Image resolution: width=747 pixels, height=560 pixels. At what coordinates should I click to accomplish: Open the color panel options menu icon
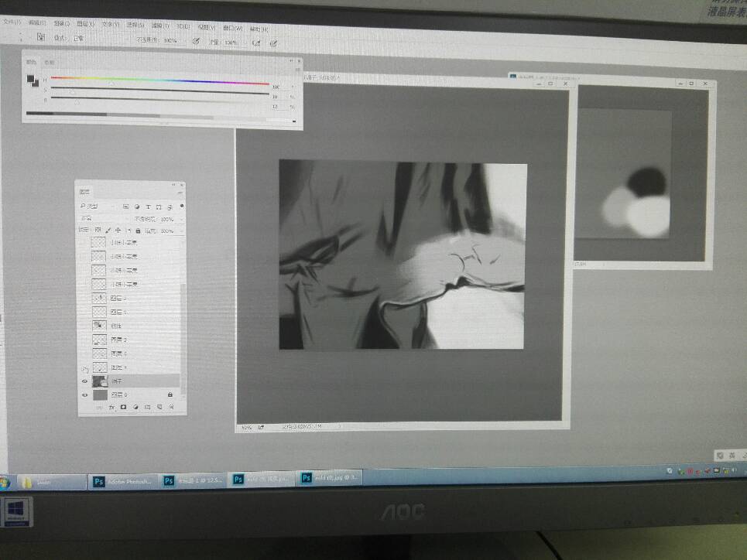coord(297,70)
